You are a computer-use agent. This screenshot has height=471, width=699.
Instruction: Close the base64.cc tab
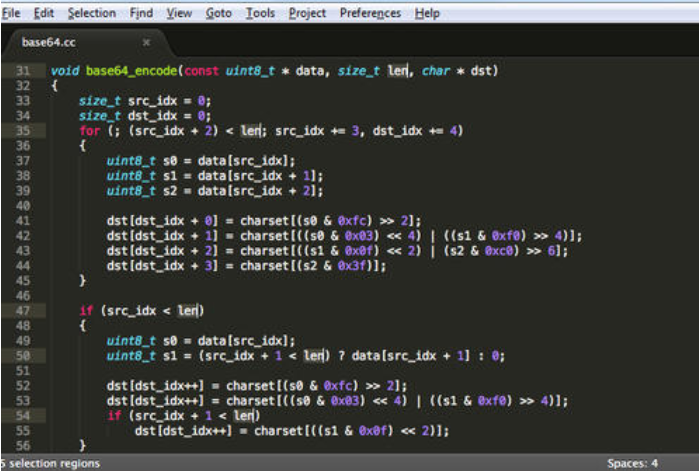[146, 43]
